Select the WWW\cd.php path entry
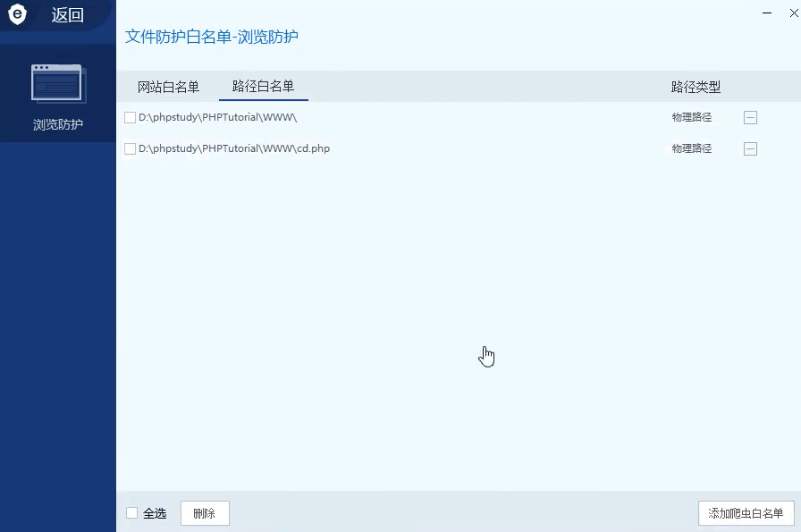801x532 pixels. click(x=234, y=148)
